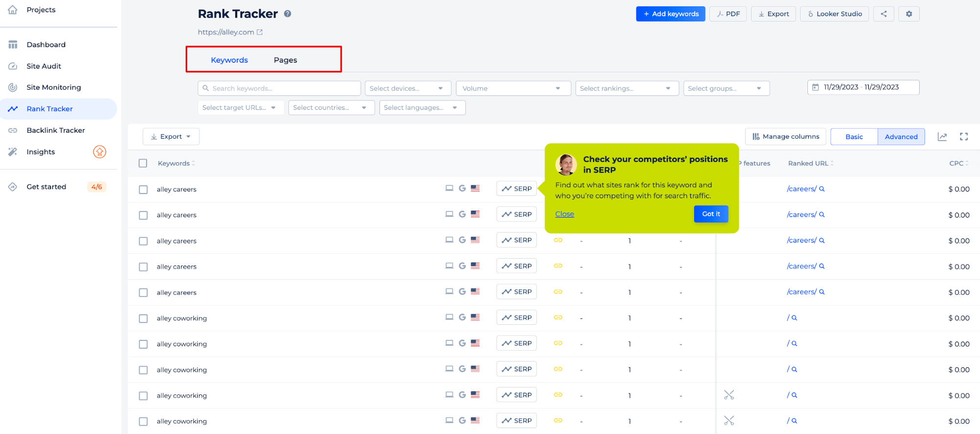This screenshot has height=434, width=980.
Task: Toggle the select-all checkbox in Keywords header
Action: tap(143, 163)
